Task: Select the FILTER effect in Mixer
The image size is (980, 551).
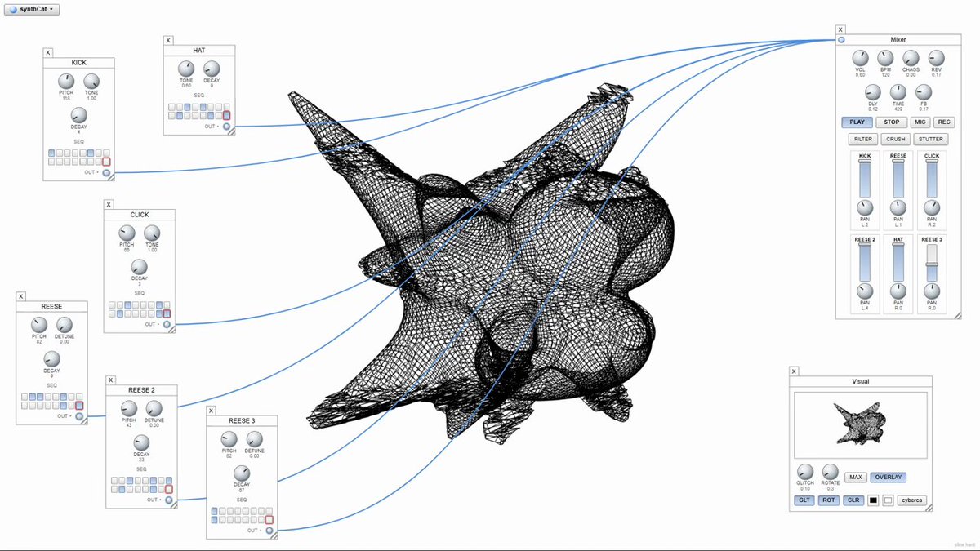Action: (x=863, y=140)
